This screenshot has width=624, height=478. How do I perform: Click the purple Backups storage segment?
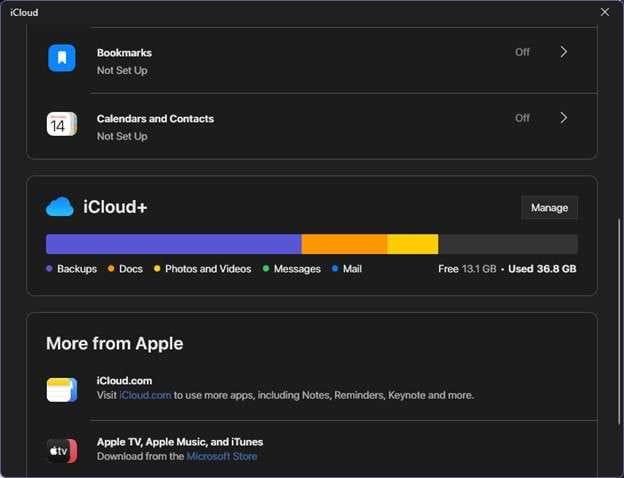(x=174, y=244)
